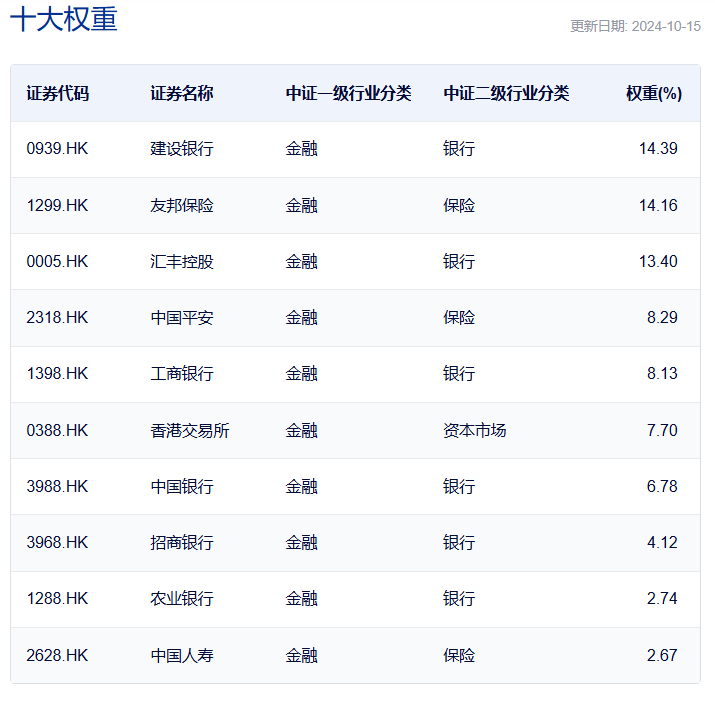Image resolution: width=715 pixels, height=701 pixels.
Task: Select security code 3988.HK
Action: pyautogui.click(x=57, y=487)
